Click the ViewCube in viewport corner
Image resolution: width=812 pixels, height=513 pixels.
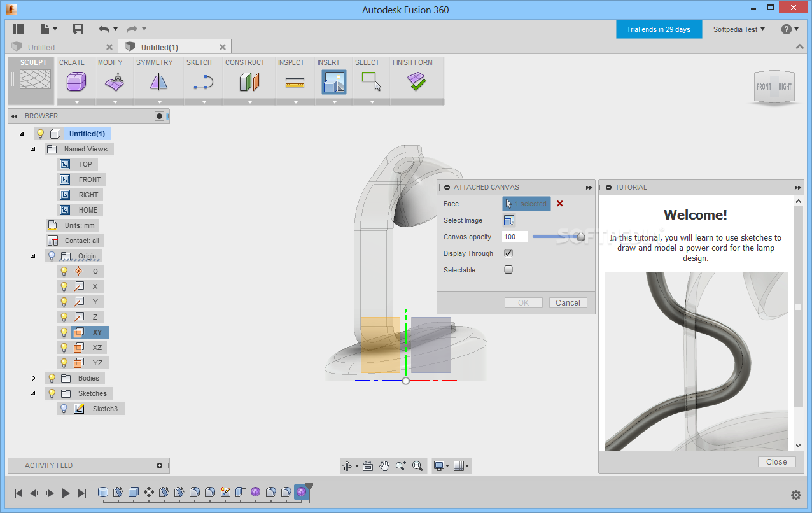click(773, 86)
